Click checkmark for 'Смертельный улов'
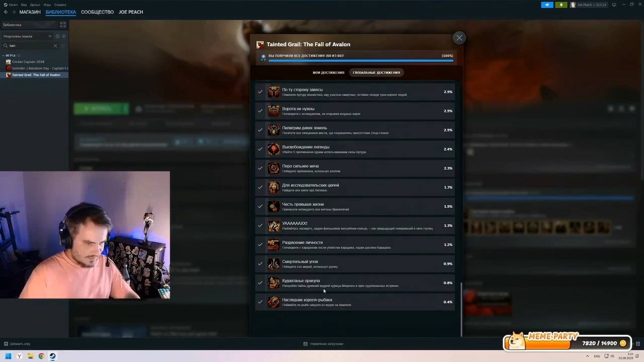This screenshot has height=362, width=644. click(x=260, y=263)
